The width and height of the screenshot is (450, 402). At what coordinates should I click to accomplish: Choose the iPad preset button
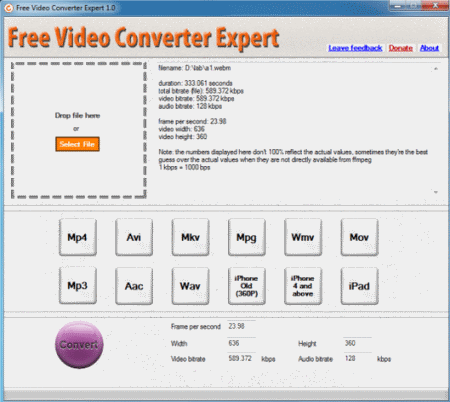click(x=359, y=286)
